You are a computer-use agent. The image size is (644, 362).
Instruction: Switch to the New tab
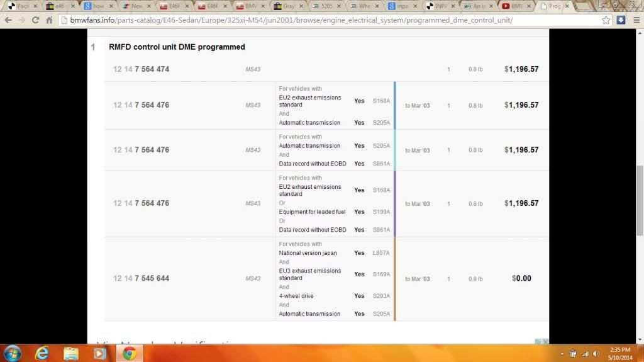(x=136, y=6)
